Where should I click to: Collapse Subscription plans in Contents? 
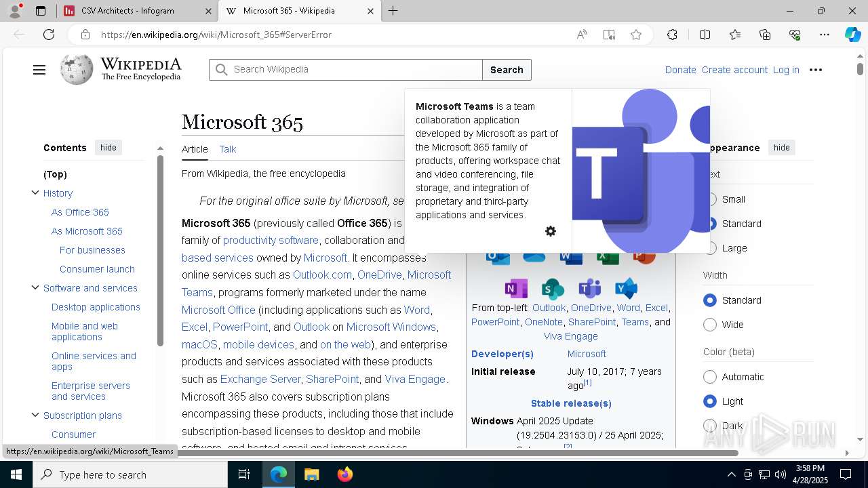coord(35,415)
